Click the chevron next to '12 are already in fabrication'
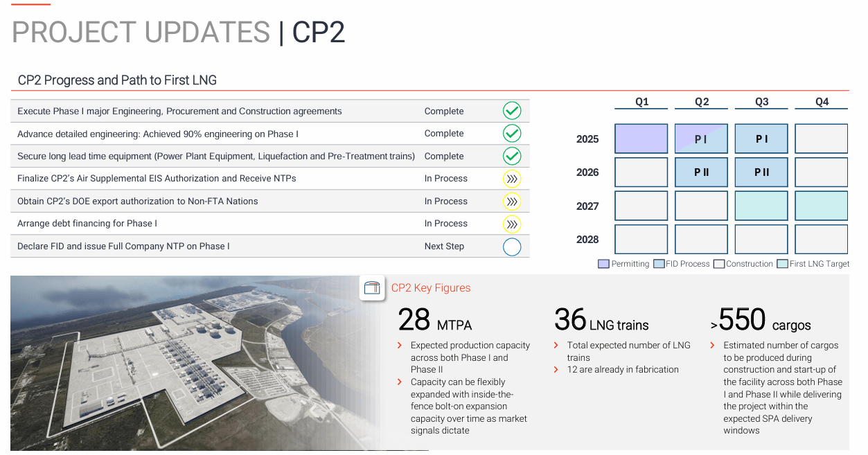 [x=556, y=370]
